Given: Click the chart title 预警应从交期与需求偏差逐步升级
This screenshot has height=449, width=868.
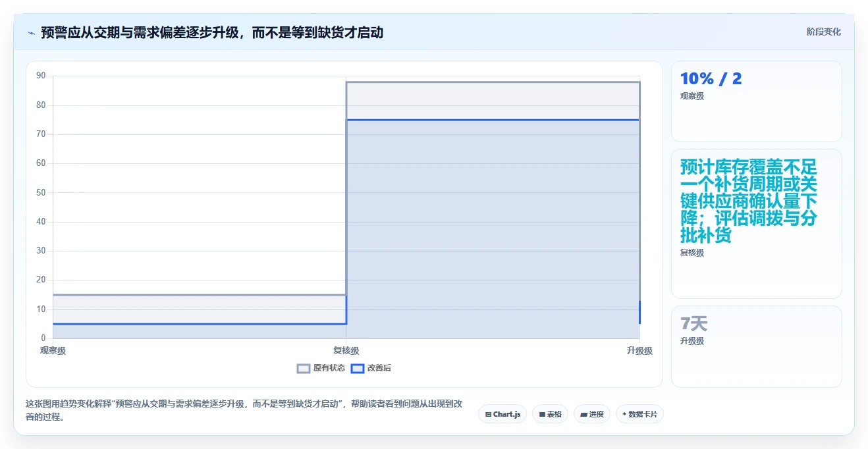Looking at the screenshot, I should [212, 32].
